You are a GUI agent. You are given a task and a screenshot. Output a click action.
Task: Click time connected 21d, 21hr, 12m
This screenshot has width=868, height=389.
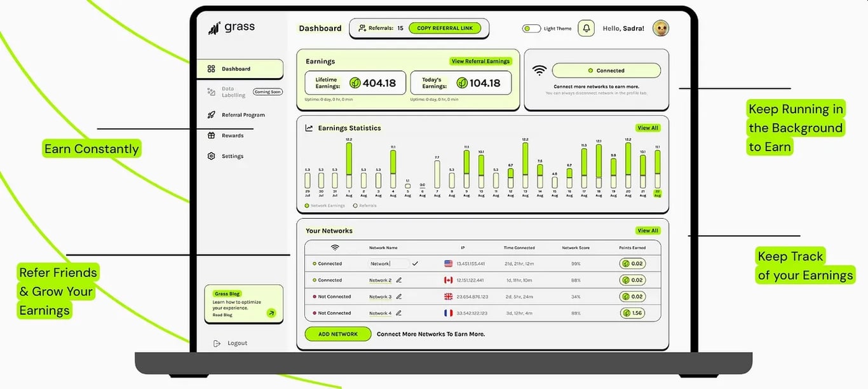click(519, 263)
